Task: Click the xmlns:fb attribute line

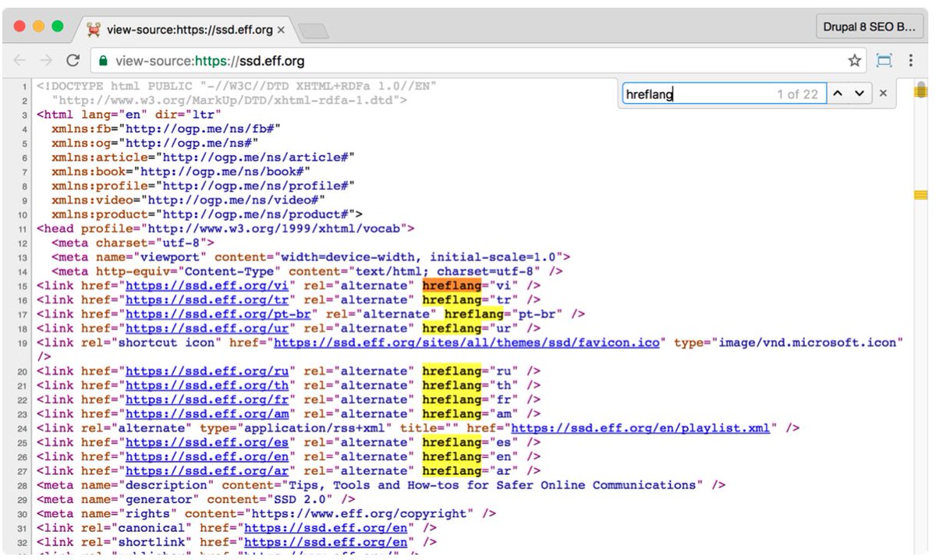Action: point(166,129)
